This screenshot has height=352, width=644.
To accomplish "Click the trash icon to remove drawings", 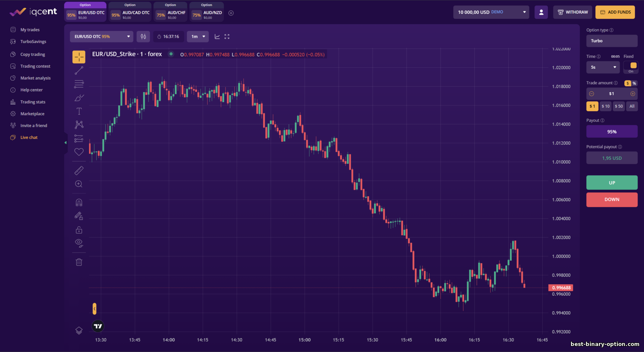I will tap(79, 262).
